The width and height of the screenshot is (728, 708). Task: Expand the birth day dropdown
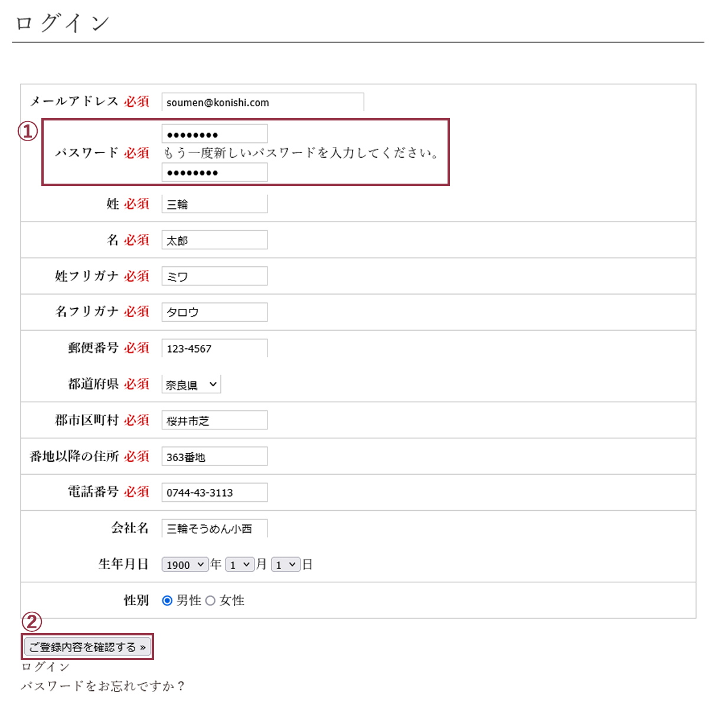286,565
